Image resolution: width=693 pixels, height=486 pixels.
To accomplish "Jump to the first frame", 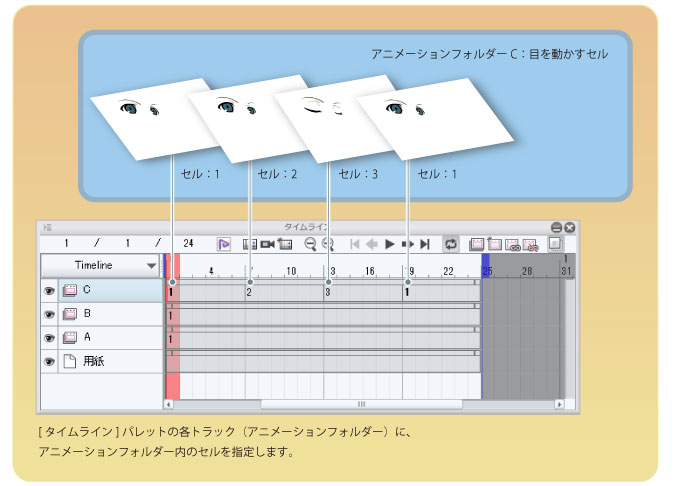I will [x=354, y=244].
